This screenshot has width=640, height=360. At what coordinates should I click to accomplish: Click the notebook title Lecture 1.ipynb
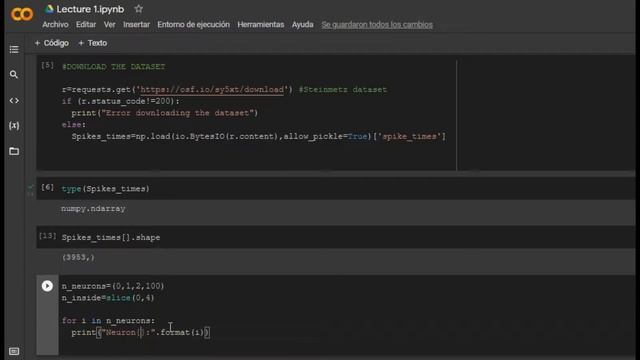(x=90, y=9)
